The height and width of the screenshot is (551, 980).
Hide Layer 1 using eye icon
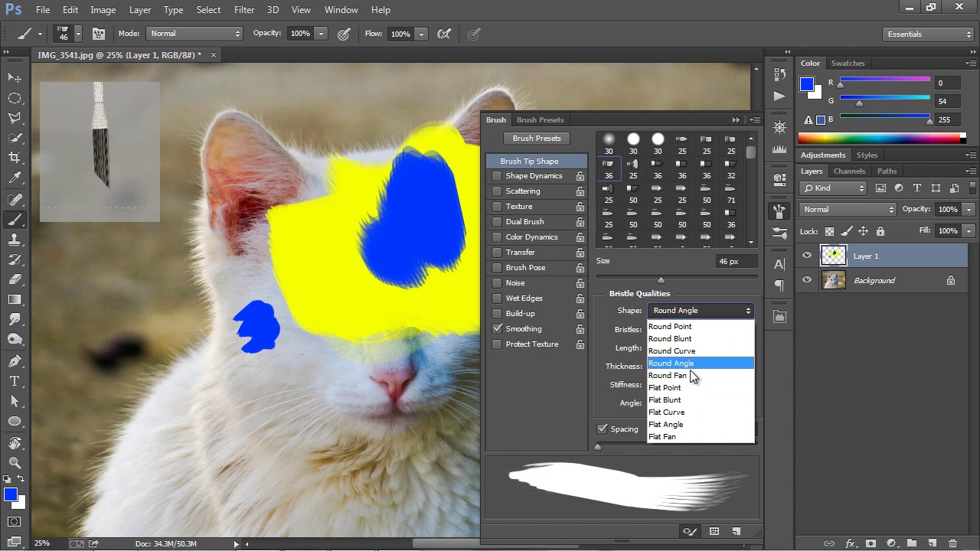point(807,256)
